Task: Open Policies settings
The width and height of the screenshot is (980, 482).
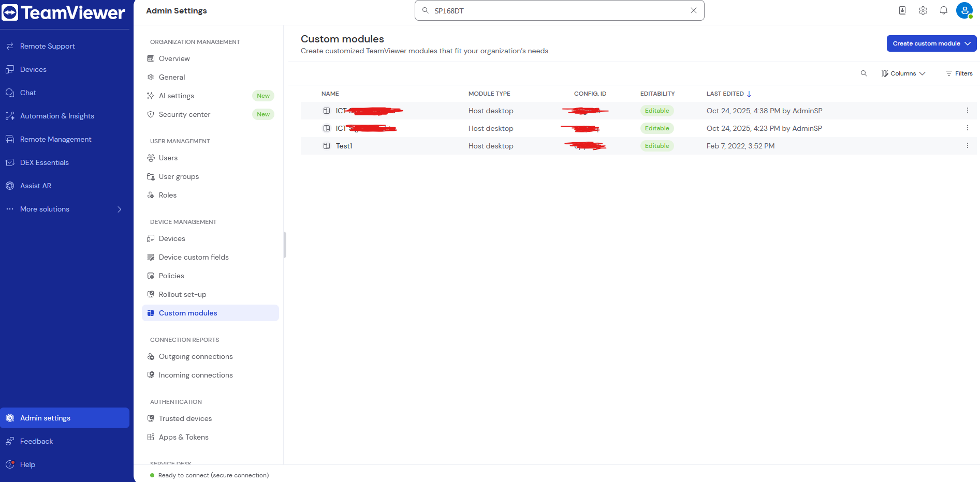Action: pyautogui.click(x=171, y=276)
